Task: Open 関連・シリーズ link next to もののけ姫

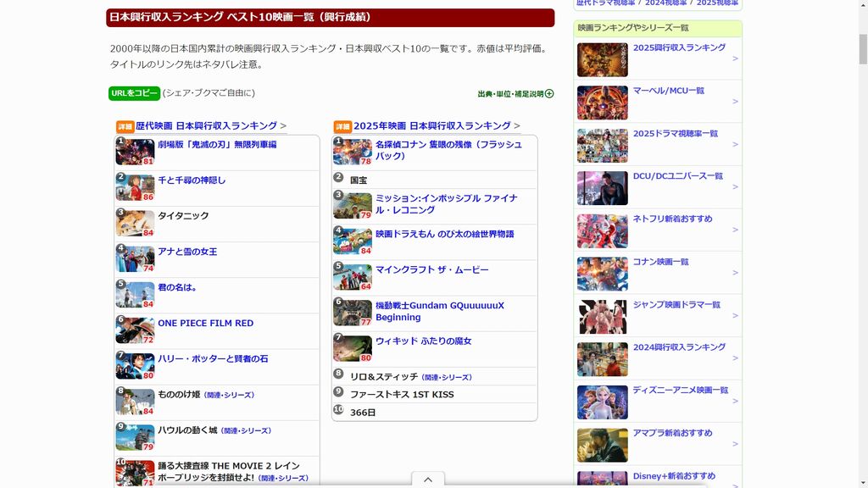Action: 229,396
